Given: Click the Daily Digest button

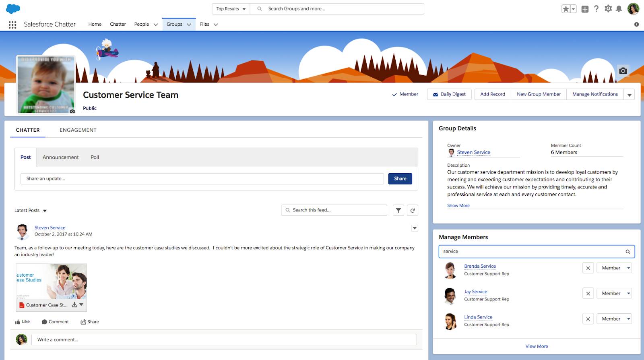Looking at the screenshot, I should pyautogui.click(x=449, y=94).
